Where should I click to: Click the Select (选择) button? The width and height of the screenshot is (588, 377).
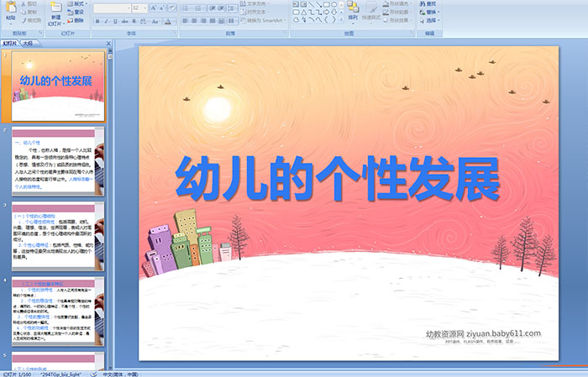[430, 20]
